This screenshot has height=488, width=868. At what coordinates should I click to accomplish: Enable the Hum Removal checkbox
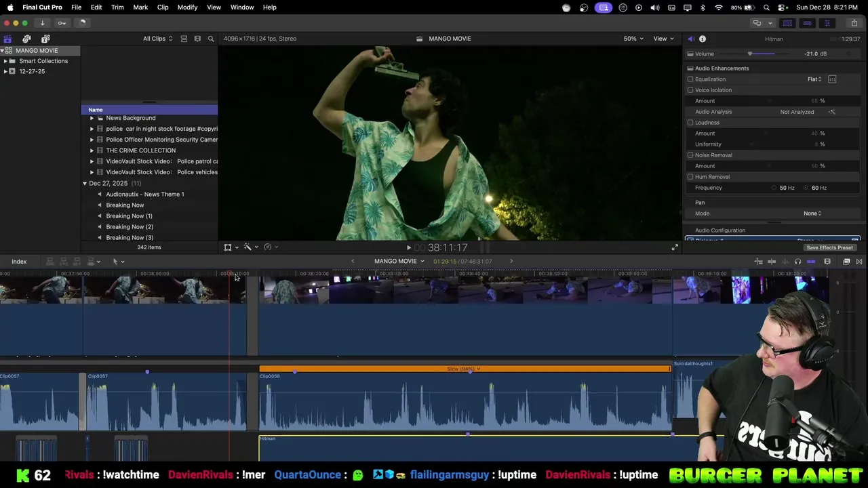pyautogui.click(x=690, y=177)
